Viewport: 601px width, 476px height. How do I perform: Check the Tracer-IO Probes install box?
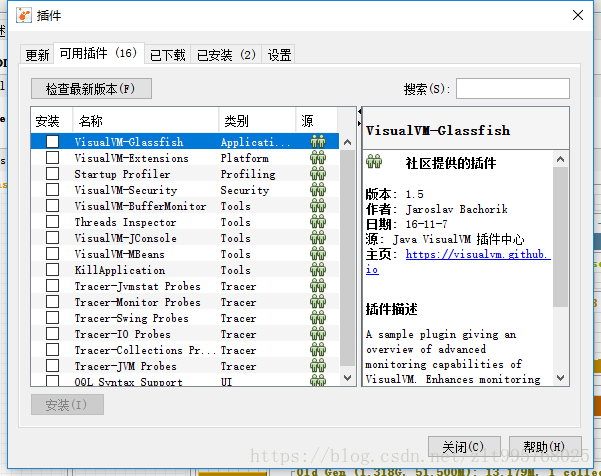point(53,334)
